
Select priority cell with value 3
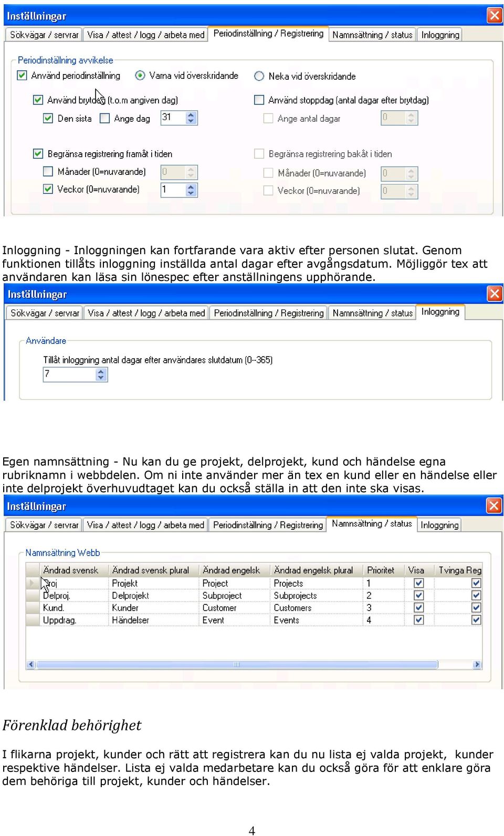pyautogui.click(x=383, y=608)
